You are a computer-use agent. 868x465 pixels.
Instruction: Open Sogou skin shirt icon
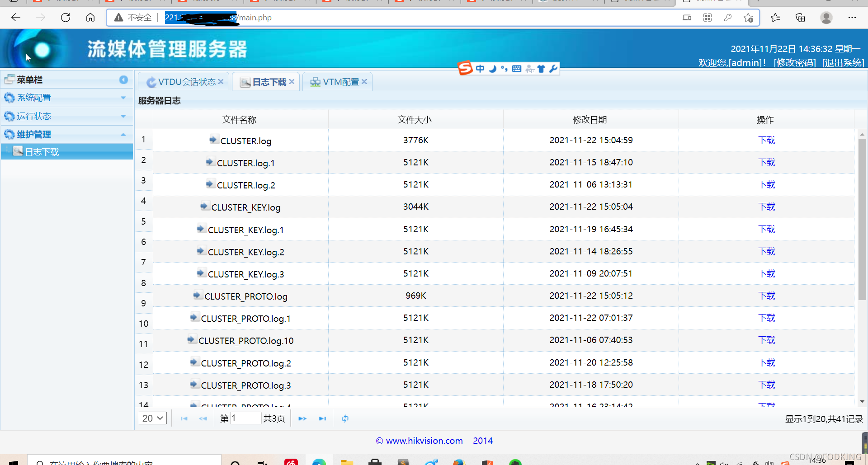point(541,69)
